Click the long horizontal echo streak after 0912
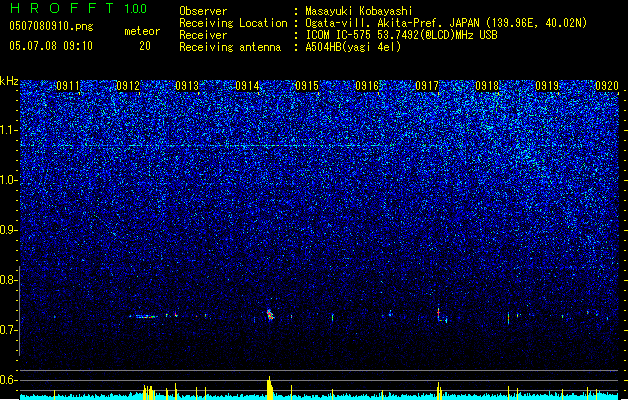The image size is (629, 400). [143, 317]
